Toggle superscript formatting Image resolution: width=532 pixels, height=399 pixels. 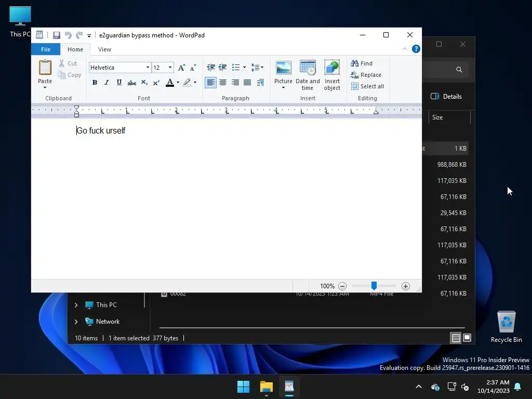(x=156, y=83)
